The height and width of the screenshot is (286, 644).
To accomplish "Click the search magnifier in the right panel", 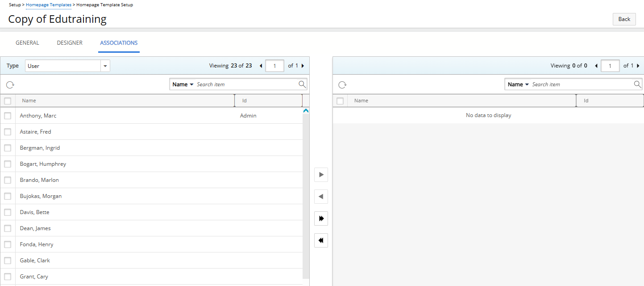I will [x=637, y=84].
